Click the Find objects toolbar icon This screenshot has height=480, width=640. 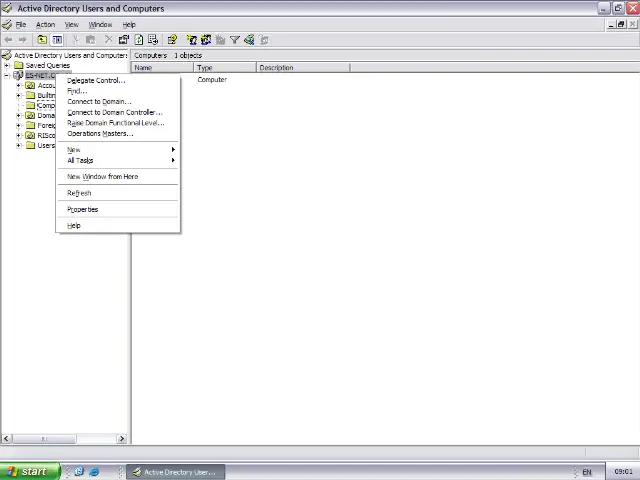[249, 40]
